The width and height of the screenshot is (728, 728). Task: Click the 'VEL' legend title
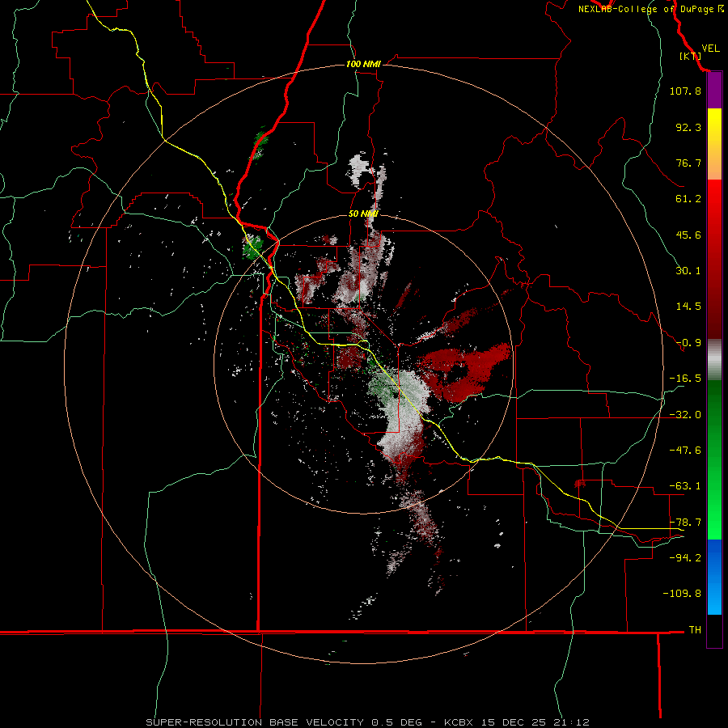pyautogui.click(x=710, y=49)
